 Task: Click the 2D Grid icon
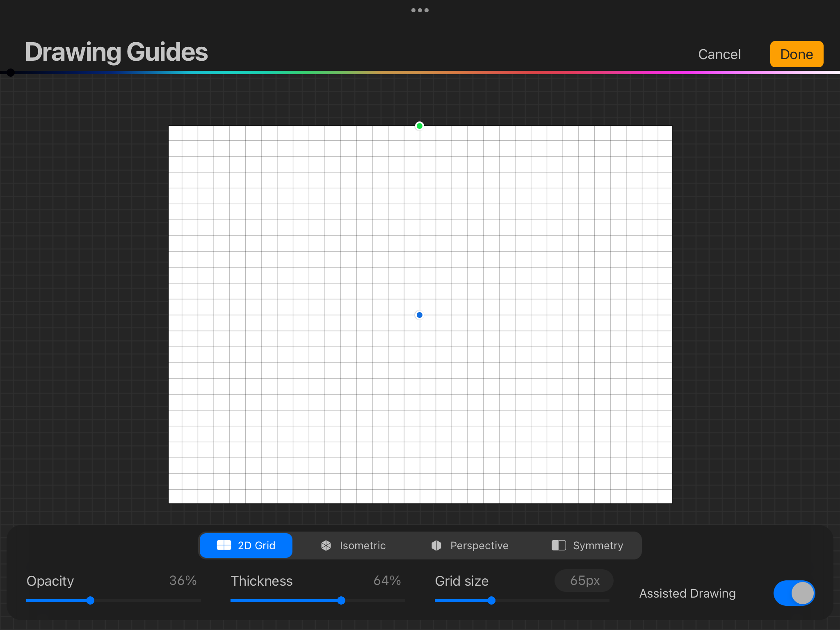point(224,545)
